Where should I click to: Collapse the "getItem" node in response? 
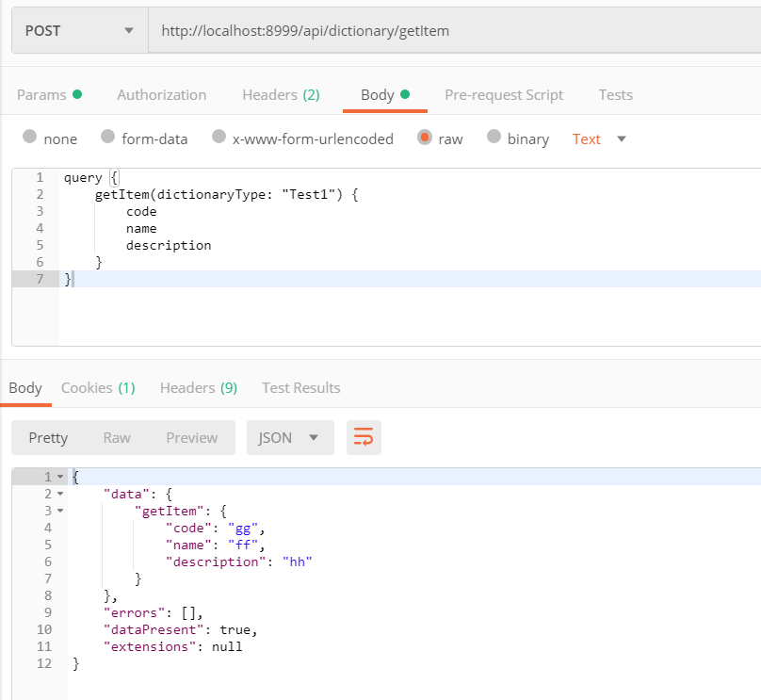(60, 511)
